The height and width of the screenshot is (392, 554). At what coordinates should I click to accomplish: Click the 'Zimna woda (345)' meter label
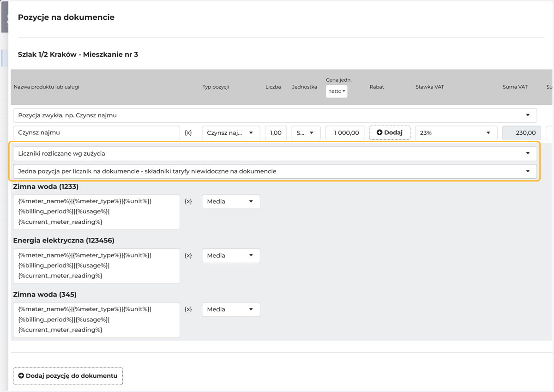[45, 295]
